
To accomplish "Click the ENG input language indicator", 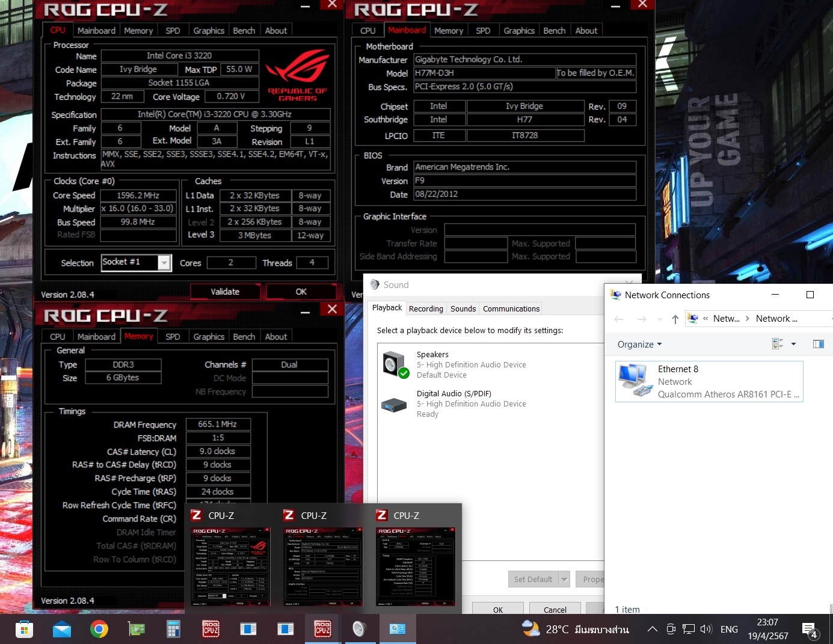I will click(x=729, y=629).
